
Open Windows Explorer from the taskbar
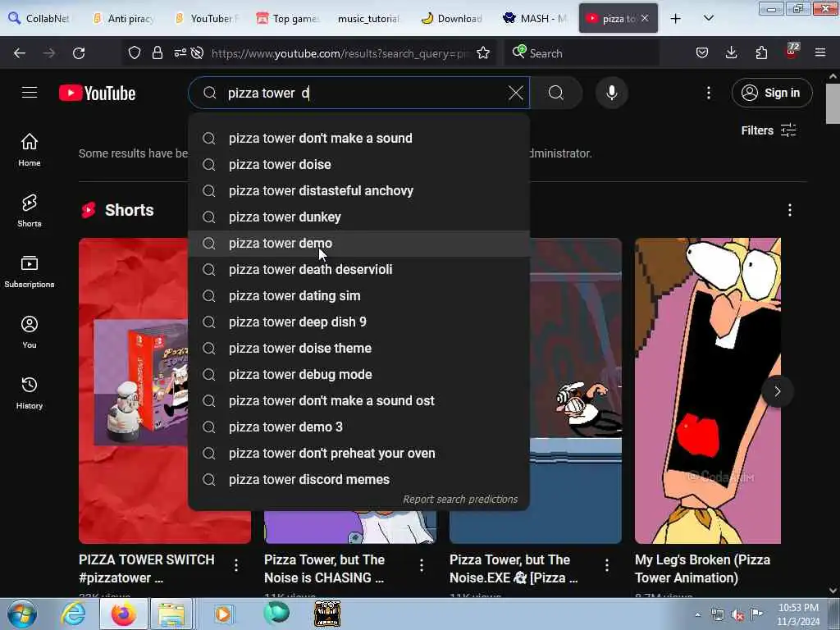[171, 614]
